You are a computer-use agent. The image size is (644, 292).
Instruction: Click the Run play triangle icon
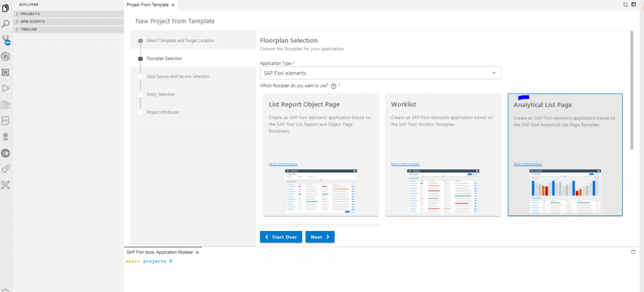pyautogui.click(x=5, y=88)
